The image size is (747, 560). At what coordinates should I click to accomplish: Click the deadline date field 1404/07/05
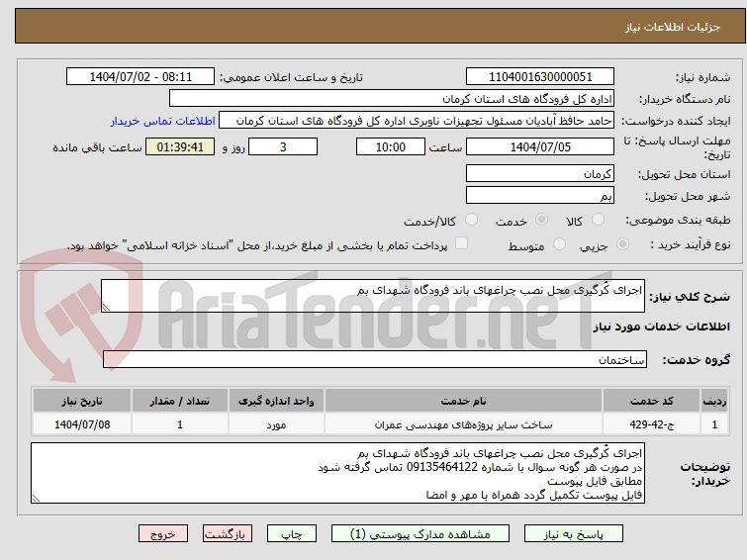pos(540,146)
